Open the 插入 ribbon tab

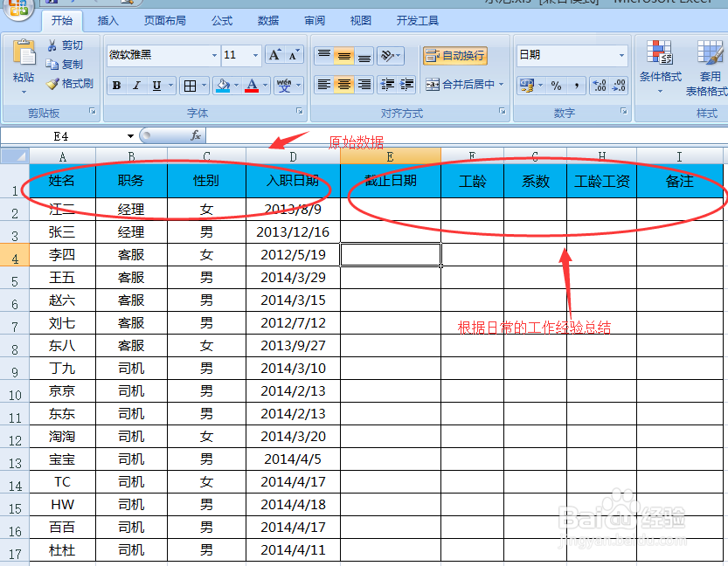(107, 21)
